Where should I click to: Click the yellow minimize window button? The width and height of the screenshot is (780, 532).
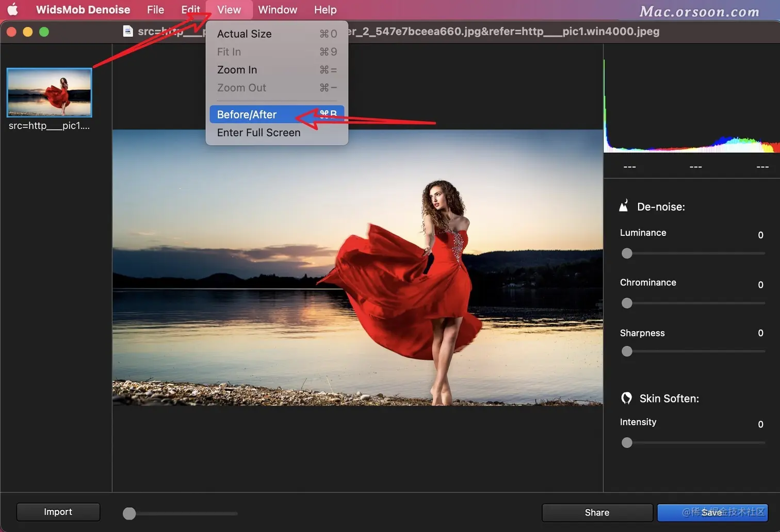28,32
